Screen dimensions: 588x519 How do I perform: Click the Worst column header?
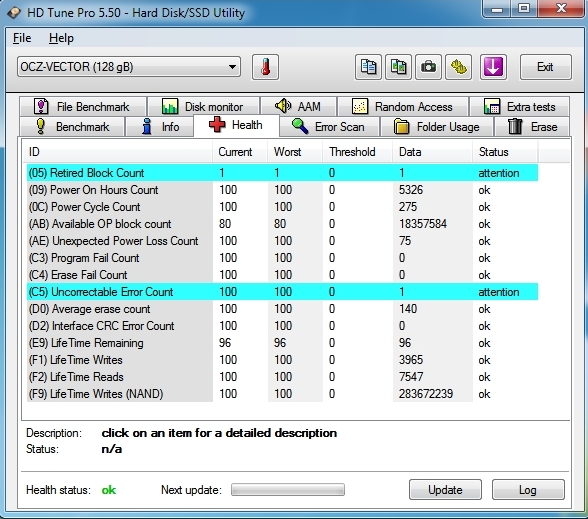tap(295, 152)
